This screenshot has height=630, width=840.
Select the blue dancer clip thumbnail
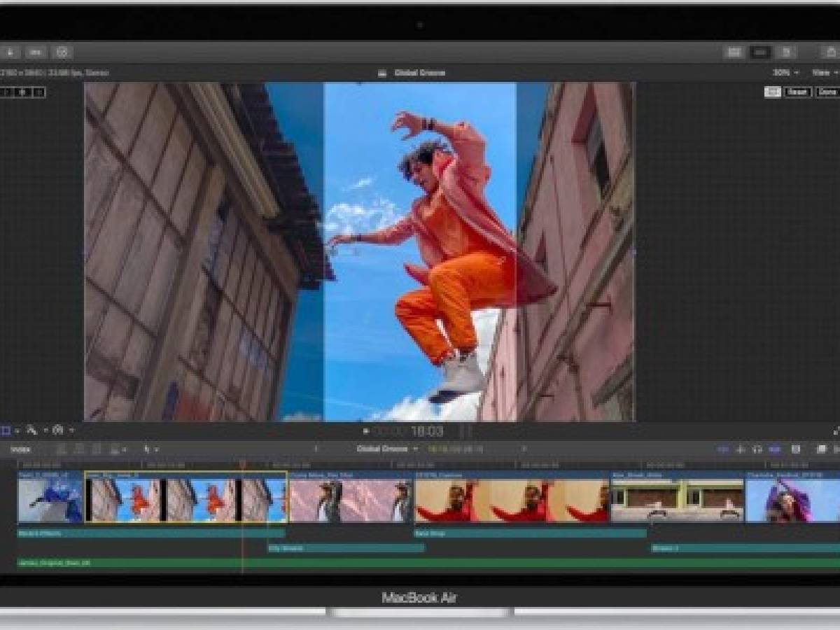(x=50, y=497)
